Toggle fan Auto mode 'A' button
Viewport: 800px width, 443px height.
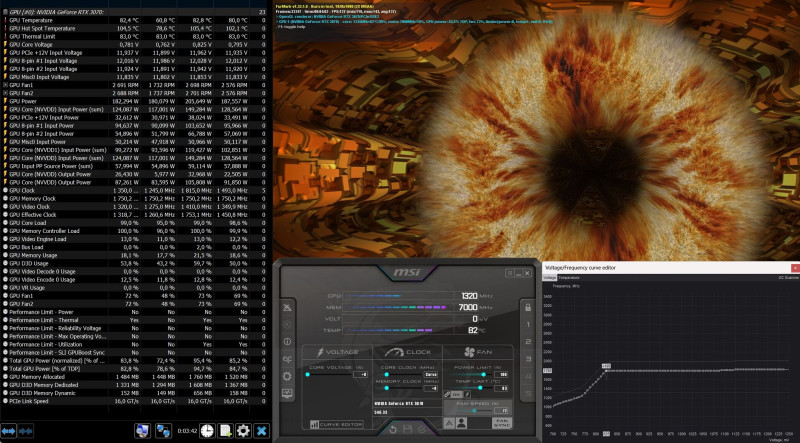(449, 423)
